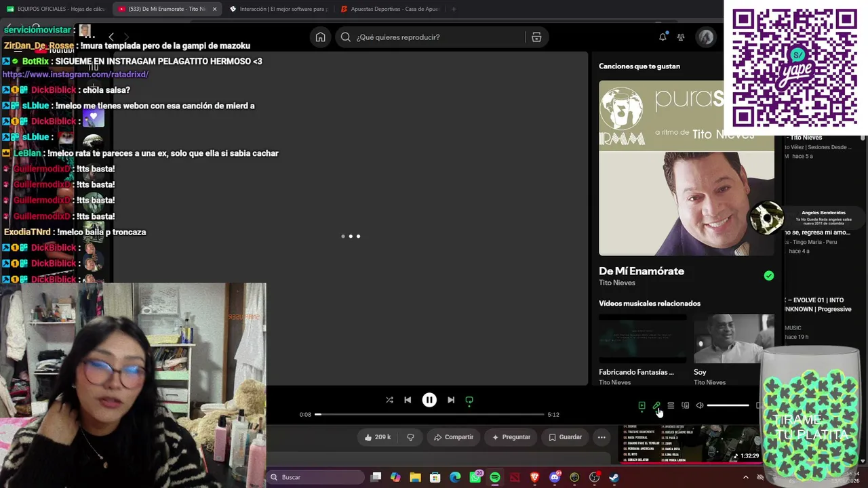This screenshot has width=868, height=488.
Task: Click the Compartir button
Action: point(454,437)
